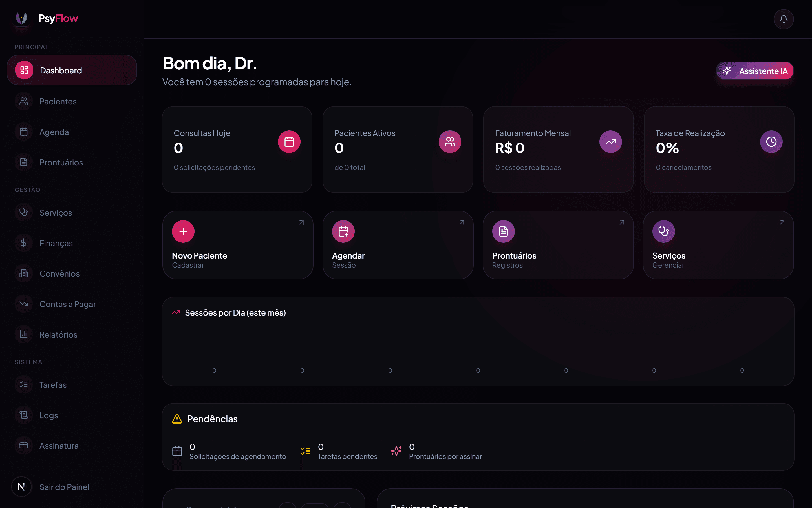The width and height of the screenshot is (812, 508).
Task: Open Contas a Pagar sidebar item
Action: pyautogui.click(x=72, y=304)
